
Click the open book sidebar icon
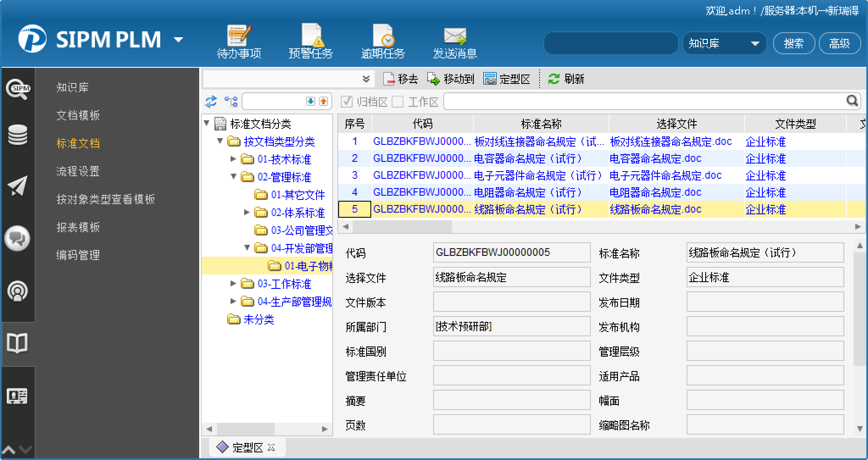point(18,343)
